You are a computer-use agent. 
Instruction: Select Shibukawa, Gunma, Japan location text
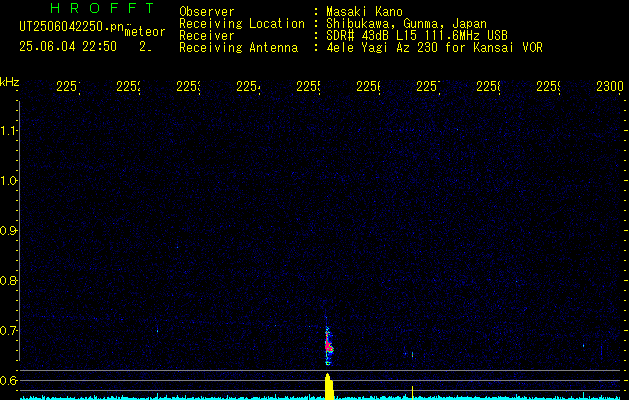point(406,24)
